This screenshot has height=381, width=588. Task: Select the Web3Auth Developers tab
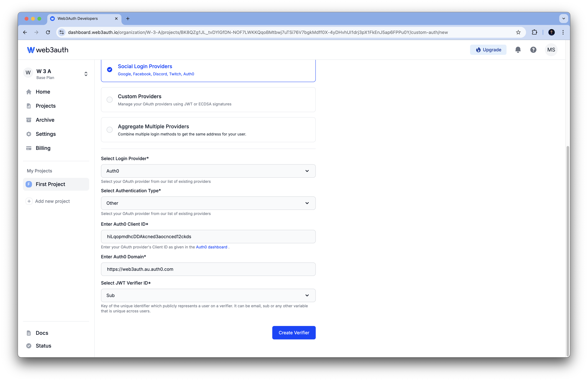point(84,19)
